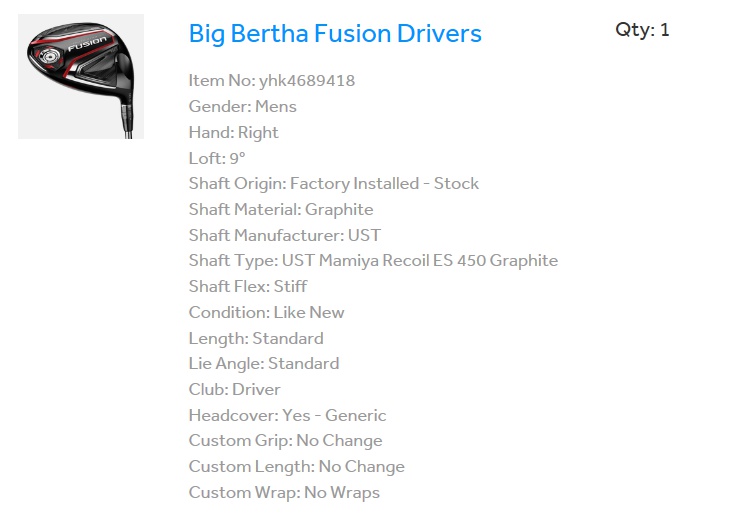
Task: Click the Condition: Like New line
Action: click(267, 313)
